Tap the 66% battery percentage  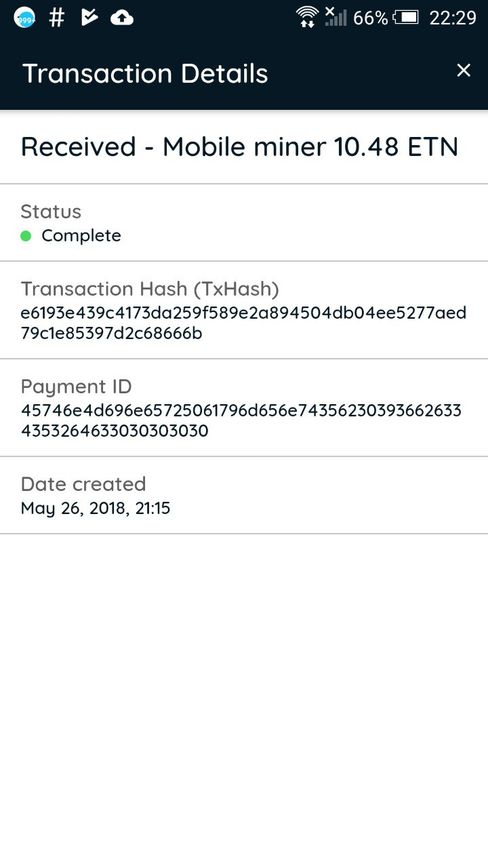[370, 18]
